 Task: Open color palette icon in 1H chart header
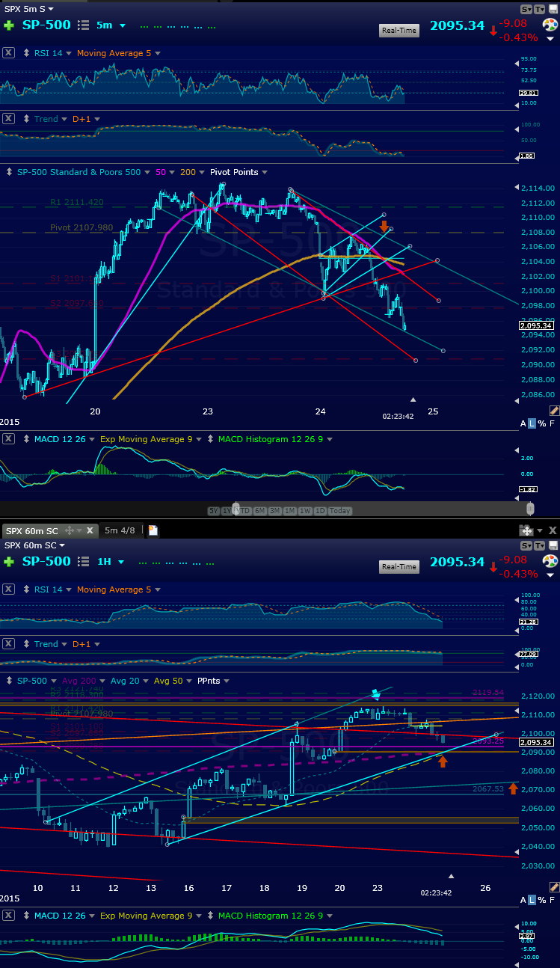coord(550,562)
